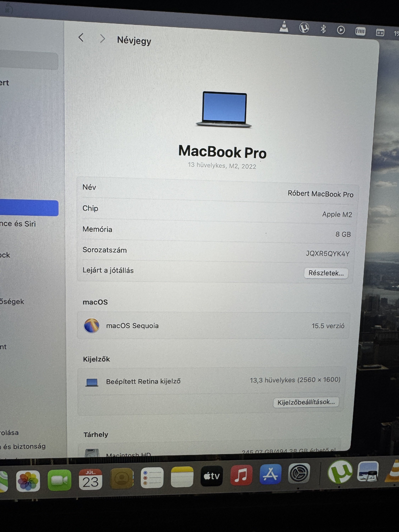
Task: Open Photos app in Dock
Action: click(28, 481)
